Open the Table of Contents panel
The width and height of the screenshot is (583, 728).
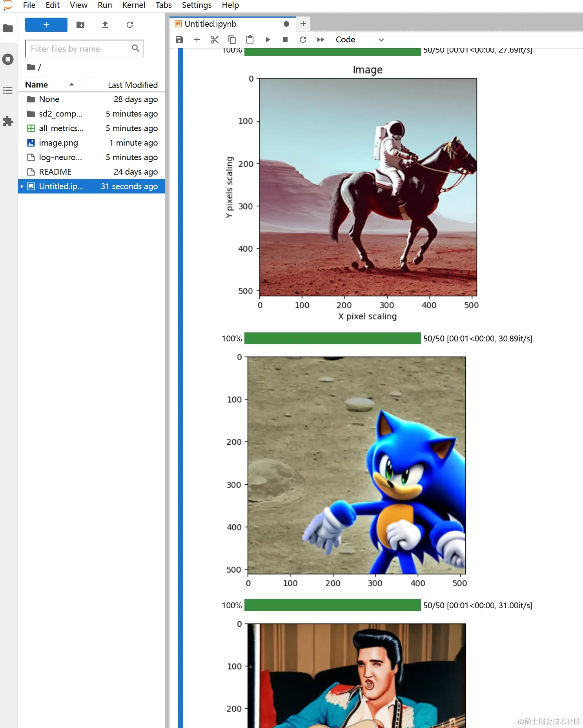[8, 90]
